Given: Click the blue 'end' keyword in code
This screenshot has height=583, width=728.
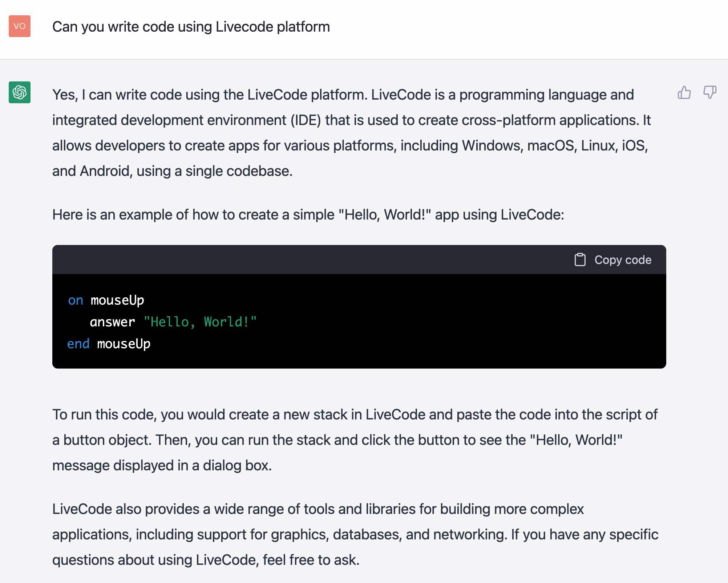Looking at the screenshot, I should click(78, 344).
